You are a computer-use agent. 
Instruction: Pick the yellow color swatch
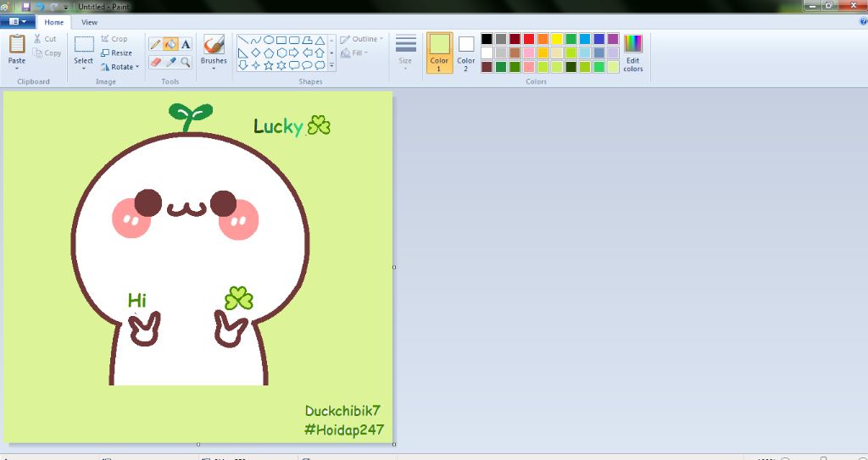(x=557, y=39)
